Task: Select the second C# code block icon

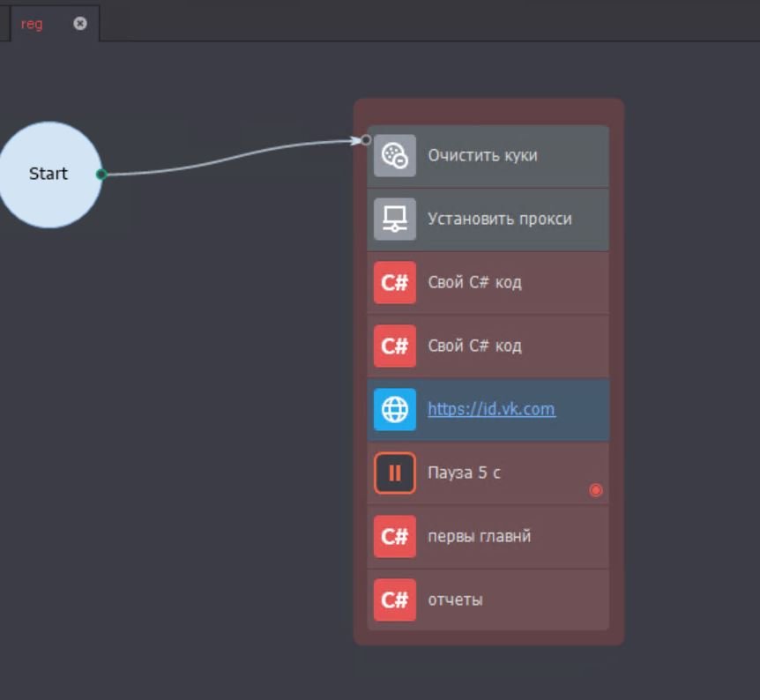Action: point(394,346)
